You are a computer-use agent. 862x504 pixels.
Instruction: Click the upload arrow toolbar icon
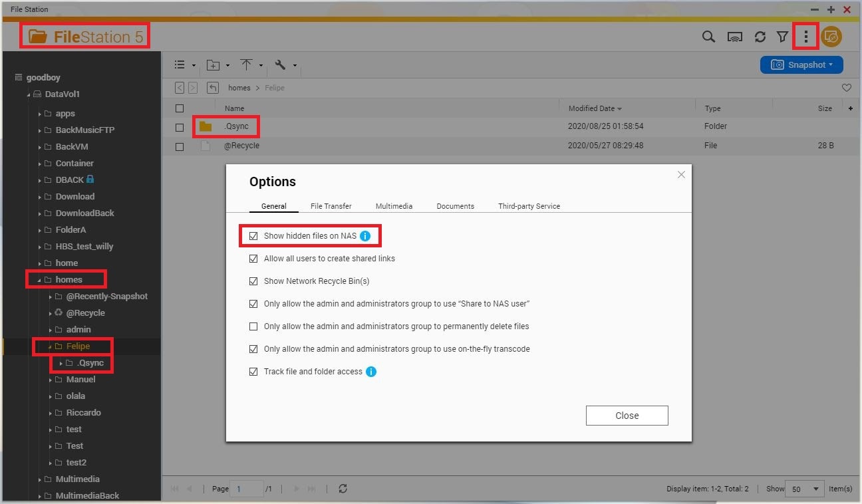point(247,65)
